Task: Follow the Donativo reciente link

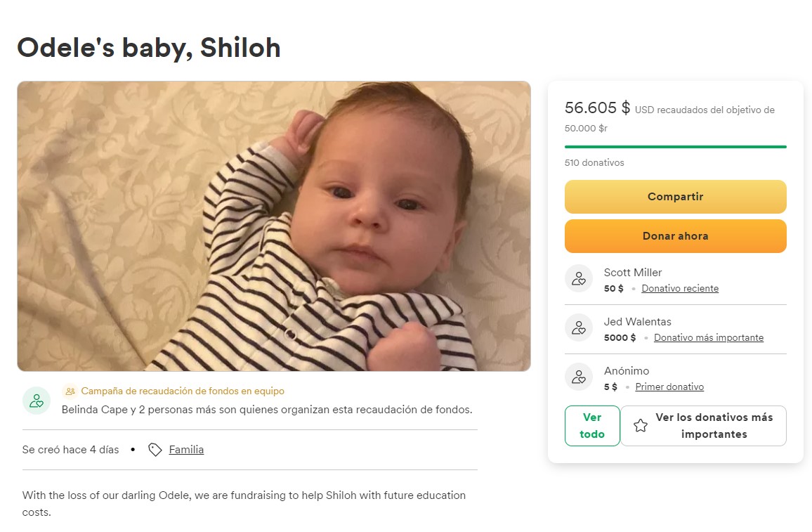Action: click(x=680, y=289)
